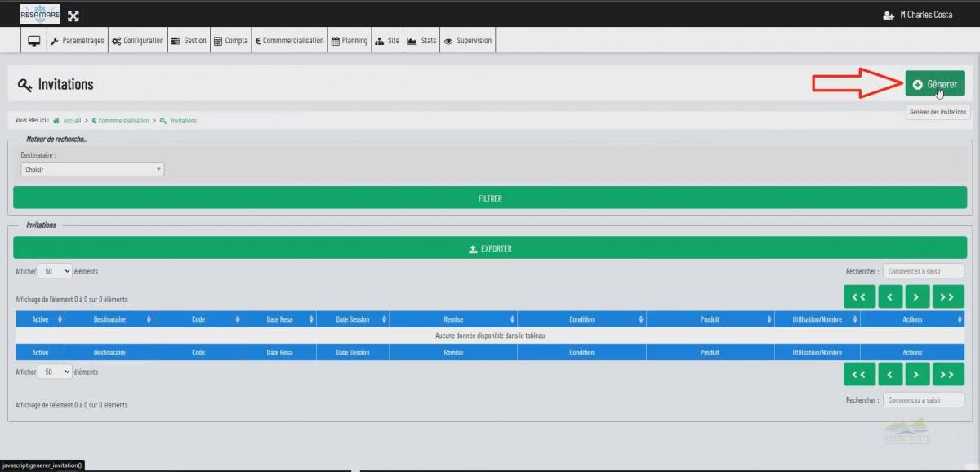The image size is (980, 472).
Task: Focus the upper Rechercher search field
Action: [x=923, y=271]
